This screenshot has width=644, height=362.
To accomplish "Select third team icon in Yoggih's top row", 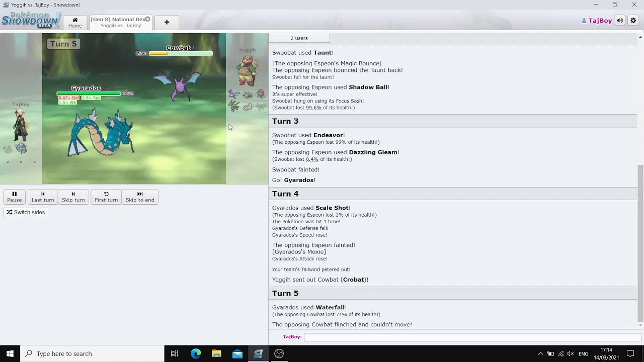I will point(261,94).
